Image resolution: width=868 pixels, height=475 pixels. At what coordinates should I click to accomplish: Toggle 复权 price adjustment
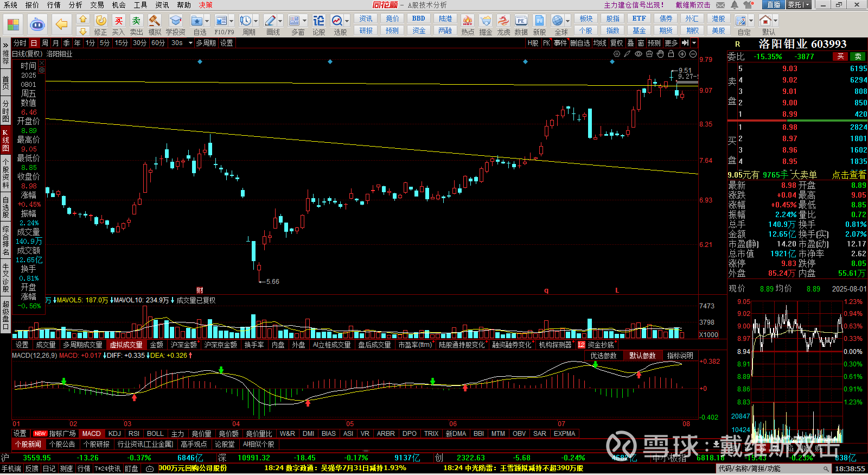point(617,43)
